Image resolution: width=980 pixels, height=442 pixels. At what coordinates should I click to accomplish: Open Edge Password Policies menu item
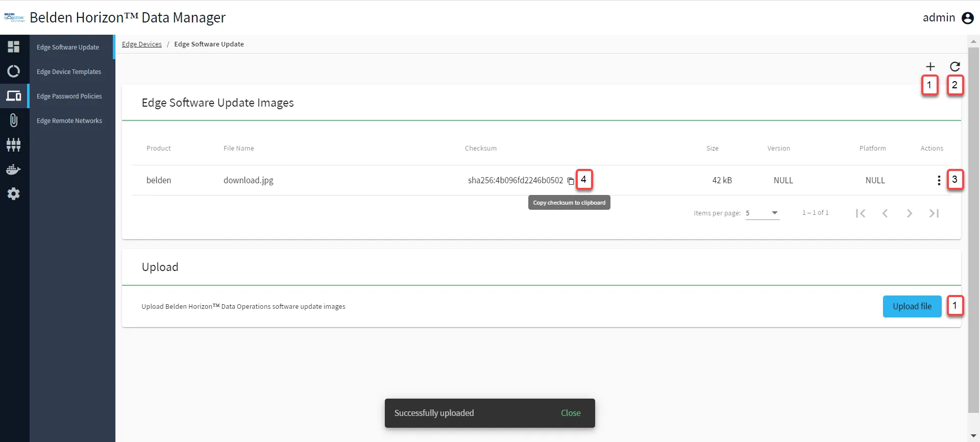72,96
